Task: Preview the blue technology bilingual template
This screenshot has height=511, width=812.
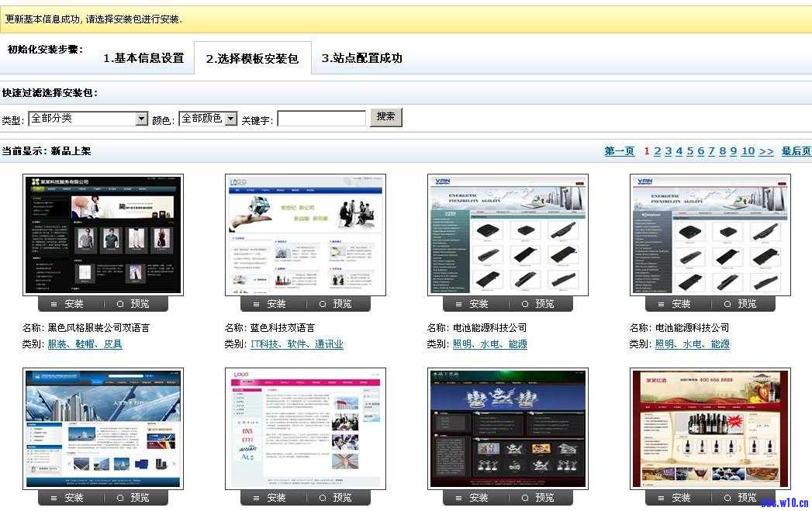Action: [335, 304]
